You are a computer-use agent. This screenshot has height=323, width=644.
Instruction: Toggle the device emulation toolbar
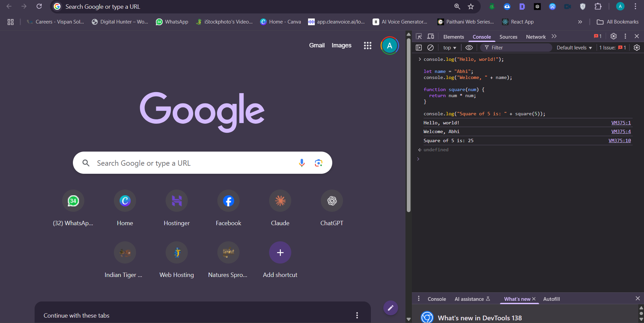pos(431,36)
